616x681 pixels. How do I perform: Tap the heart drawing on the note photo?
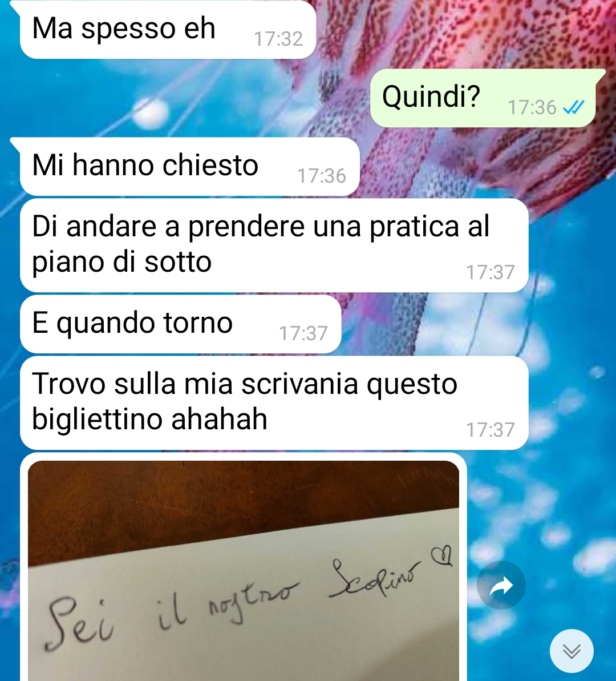(441, 557)
